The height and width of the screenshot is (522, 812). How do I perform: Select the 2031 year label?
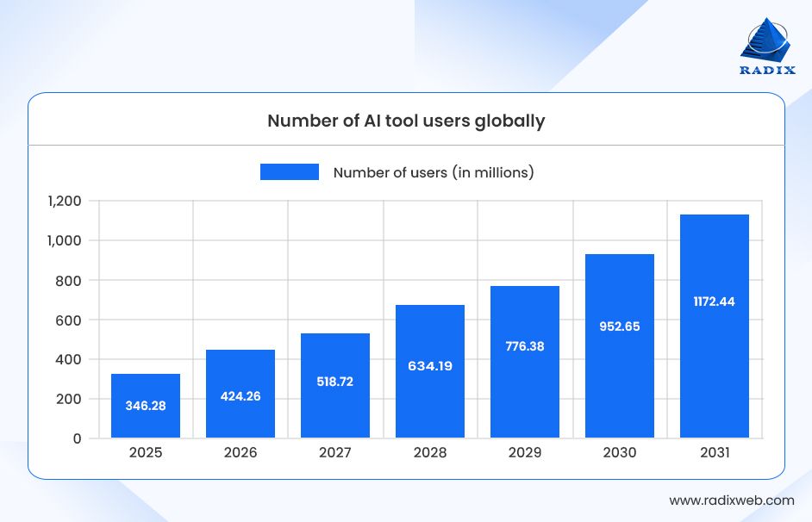click(715, 451)
